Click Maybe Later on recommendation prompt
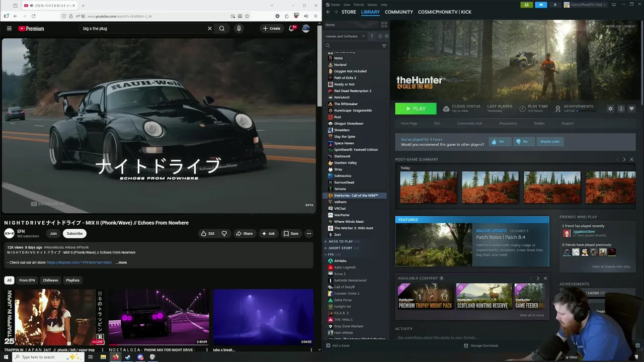 point(550,141)
